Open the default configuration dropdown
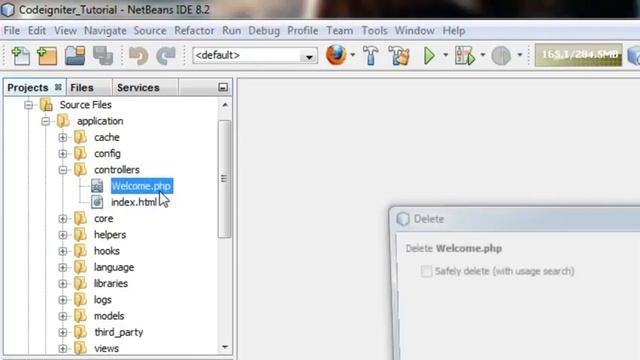Image resolution: width=640 pixels, height=360 pixels. (x=309, y=56)
